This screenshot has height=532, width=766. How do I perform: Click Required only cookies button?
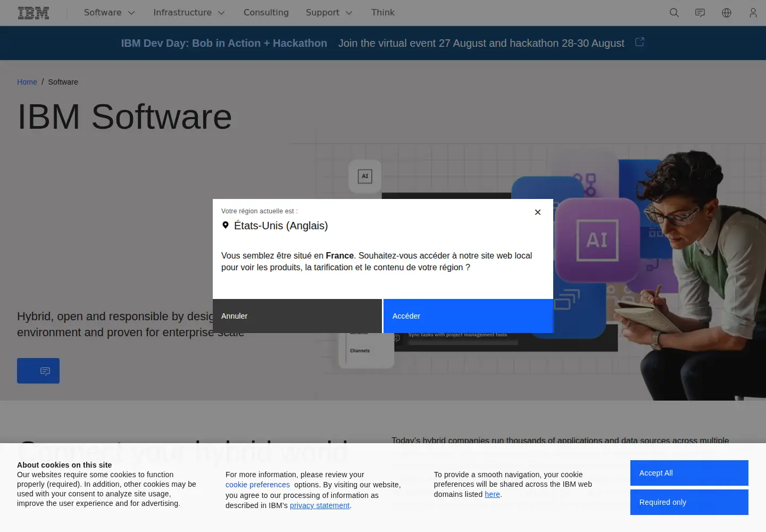[689, 502]
